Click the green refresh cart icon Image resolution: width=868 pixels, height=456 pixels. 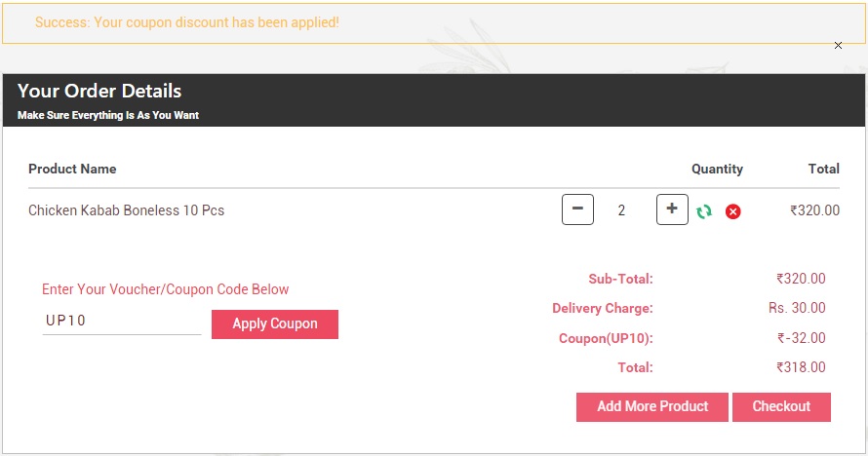coord(703,211)
